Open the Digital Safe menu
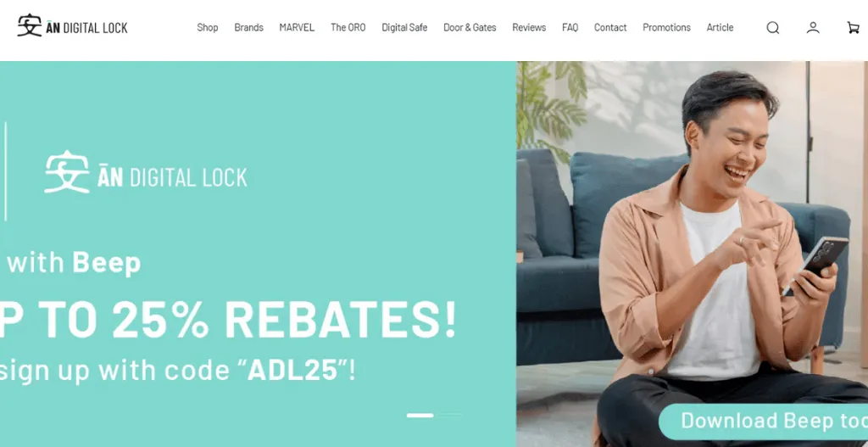This screenshot has width=868, height=447. (x=404, y=27)
